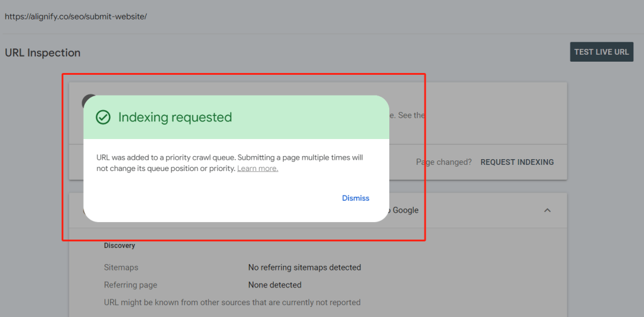Image resolution: width=644 pixels, height=317 pixels.
Task: Click REQUEST INDEXING behind the dialog
Action: coord(517,162)
